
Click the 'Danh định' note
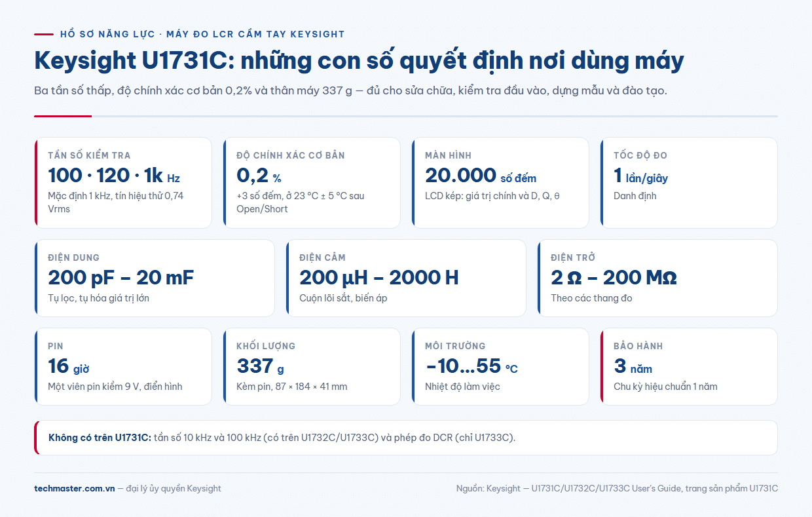635,195
